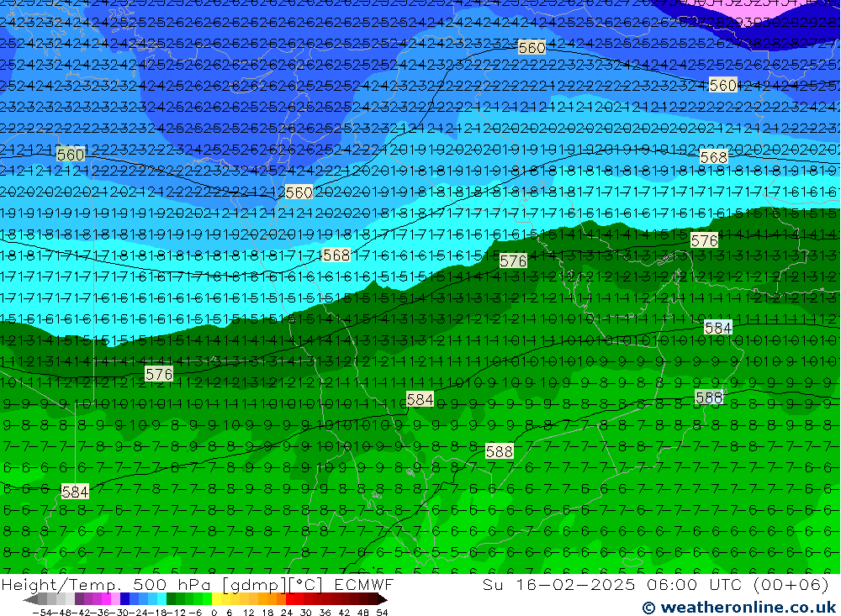Click the "54" tick label ending the legend

382,613
